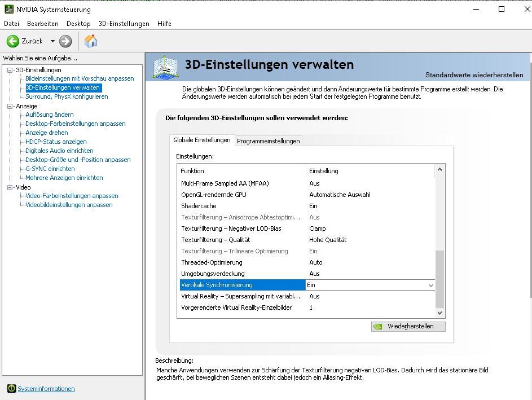Image resolution: width=532 pixels, height=400 pixels.
Task: Collapse the Video tree node
Action: [10, 187]
